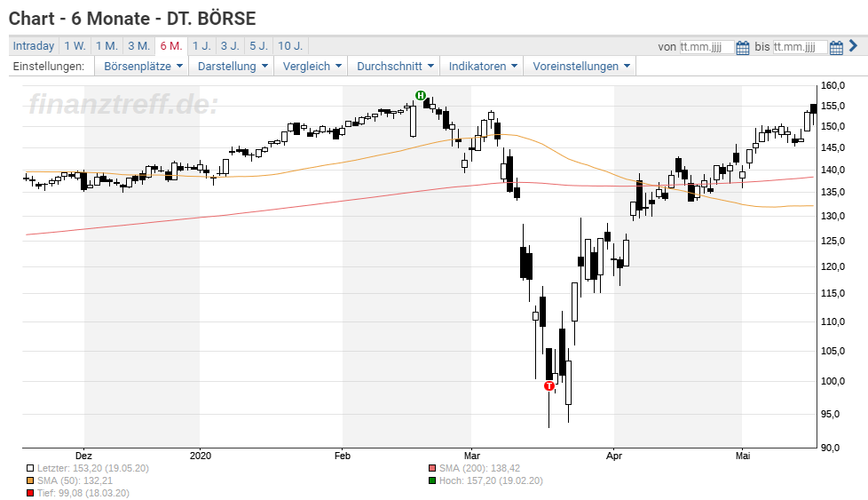
Task: Open the Börsenplätze dropdown
Action: [143, 67]
